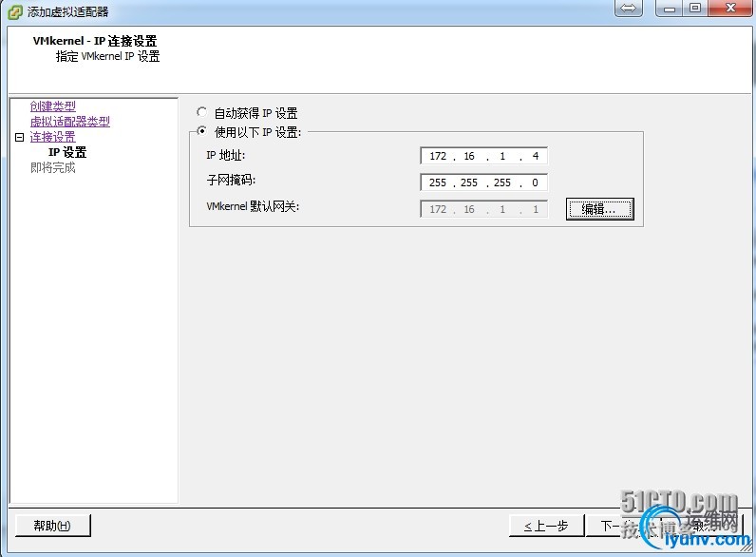Click the 帮助(H) help button
Viewport: 756px width, 557px height.
coord(52,525)
